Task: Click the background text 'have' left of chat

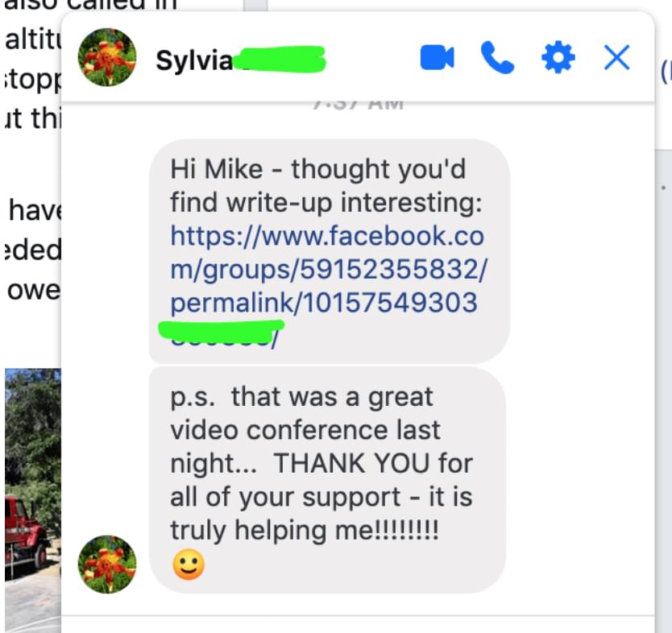Action: pos(35,210)
